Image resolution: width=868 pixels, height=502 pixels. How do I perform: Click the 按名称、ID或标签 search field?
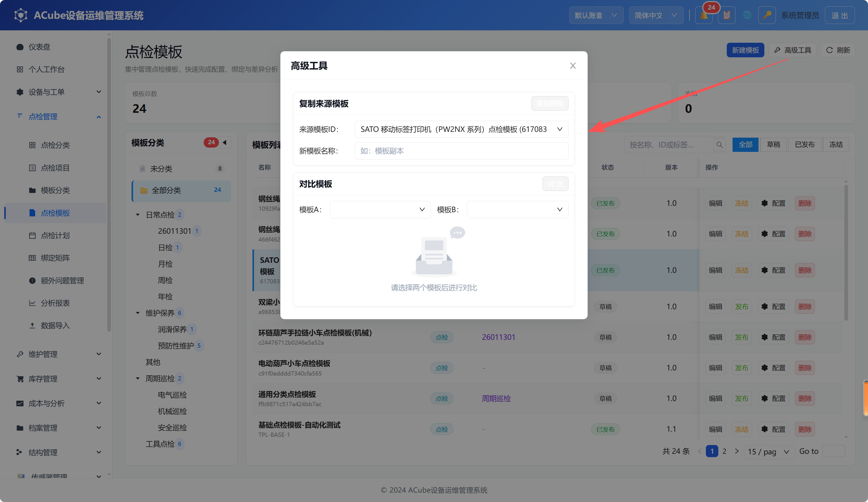pyautogui.click(x=668, y=145)
